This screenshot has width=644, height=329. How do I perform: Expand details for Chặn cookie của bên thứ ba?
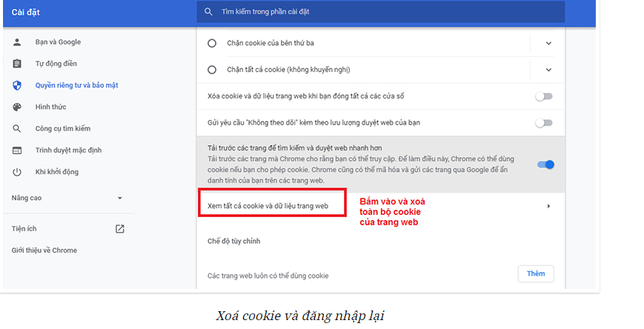point(548,43)
